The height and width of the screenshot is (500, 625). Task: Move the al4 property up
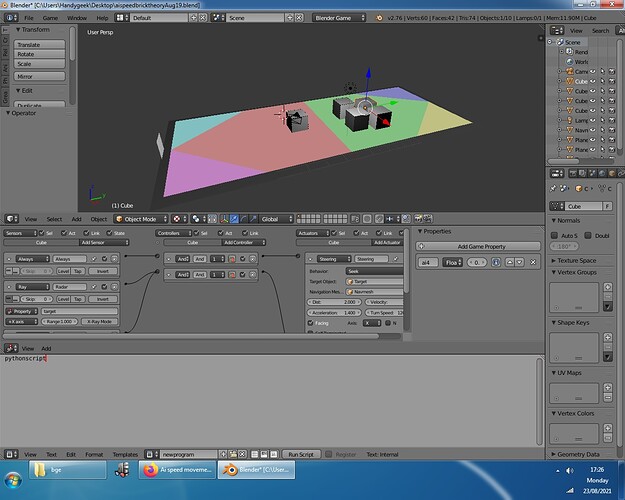510,262
